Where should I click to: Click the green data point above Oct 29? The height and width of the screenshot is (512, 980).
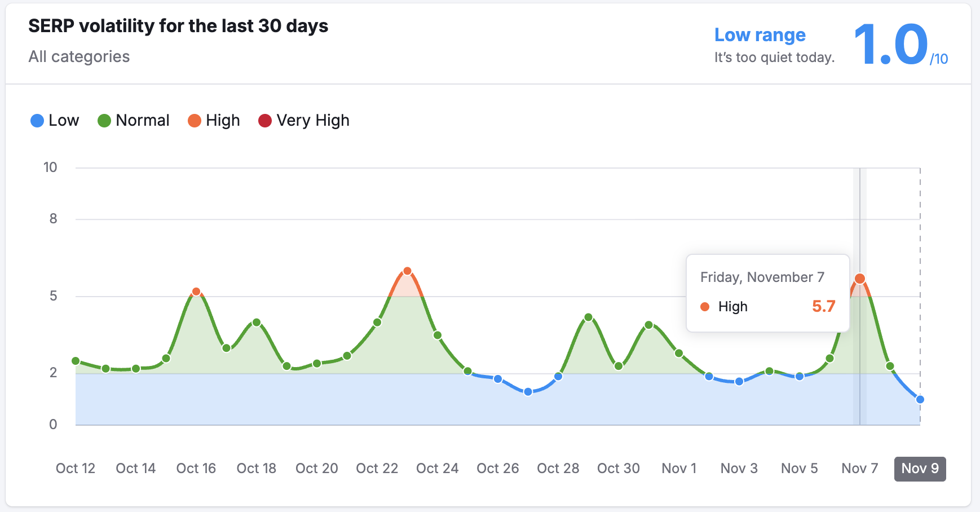click(x=588, y=317)
